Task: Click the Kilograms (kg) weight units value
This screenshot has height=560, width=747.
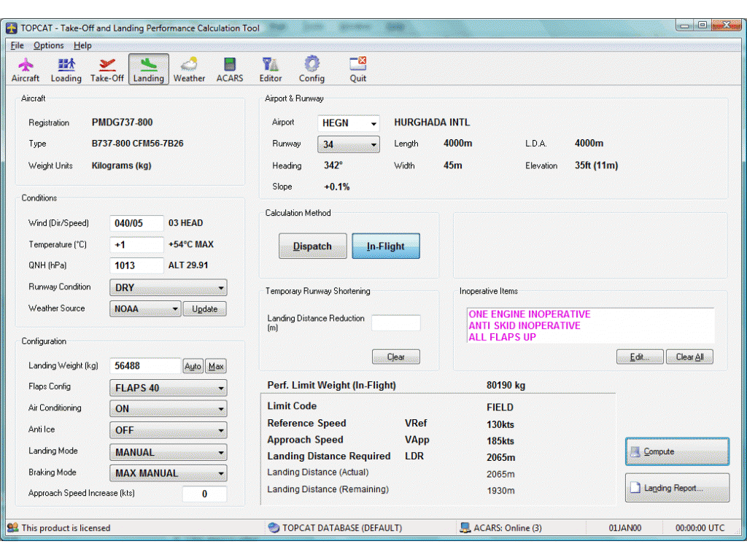Action: [x=121, y=166]
